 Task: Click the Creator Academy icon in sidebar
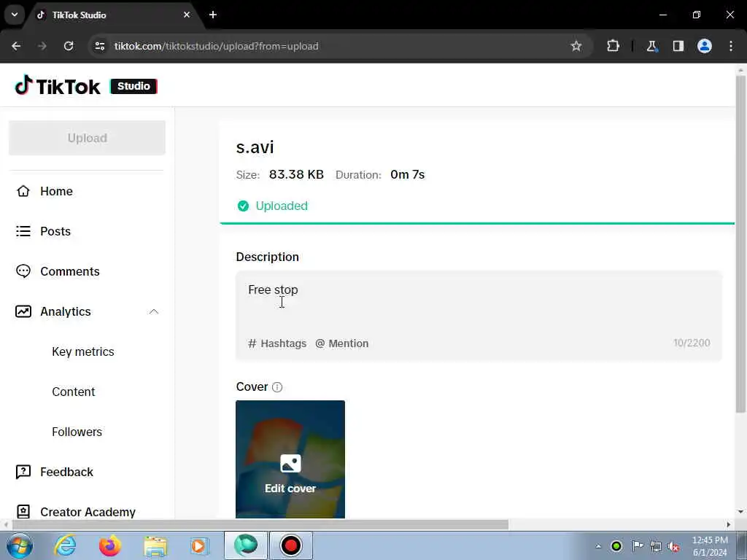tap(23, 511)
